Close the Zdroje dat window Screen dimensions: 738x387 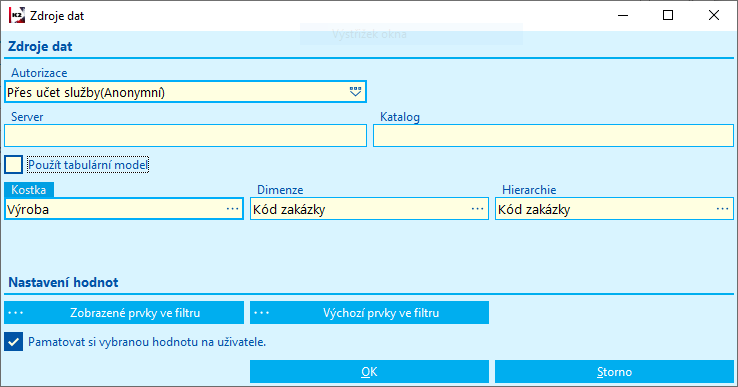point(714,16)
